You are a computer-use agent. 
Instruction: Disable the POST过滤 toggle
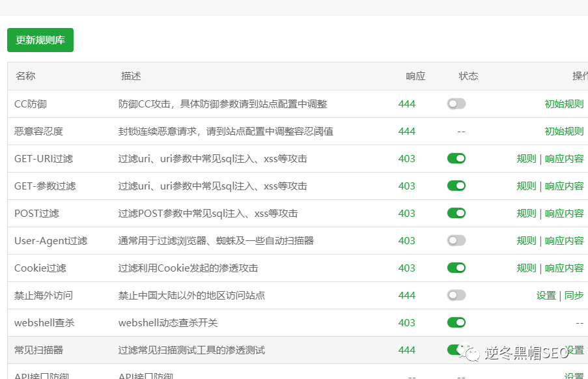point(456,213)
